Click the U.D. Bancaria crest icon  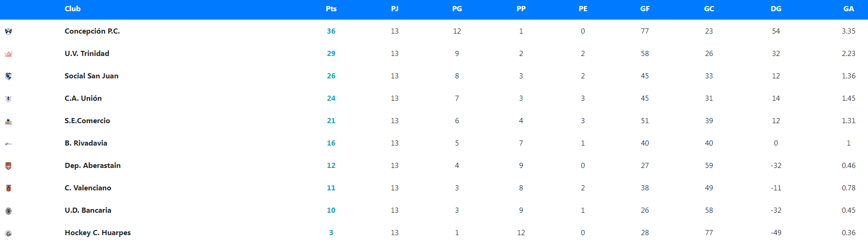coord(8,211)
